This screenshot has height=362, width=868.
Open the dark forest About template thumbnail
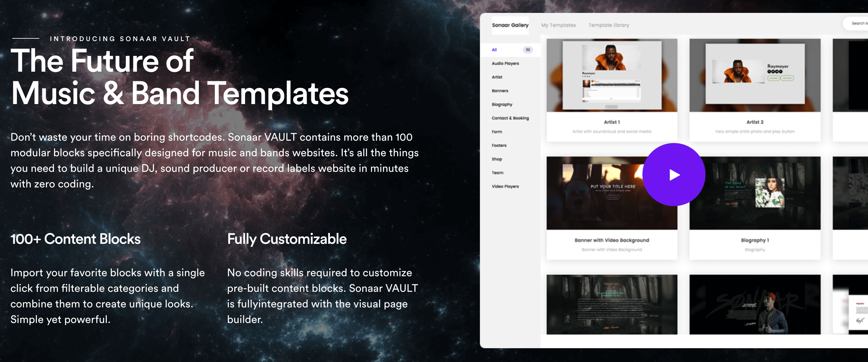click(x=612, y=304)
